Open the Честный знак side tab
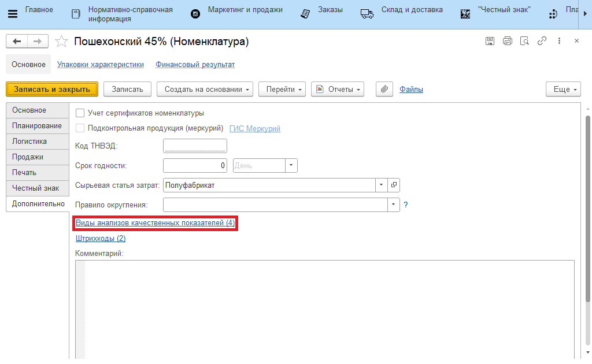Viewport: 592px width, 364px height. pyautogui.click(x=36, y=188)
